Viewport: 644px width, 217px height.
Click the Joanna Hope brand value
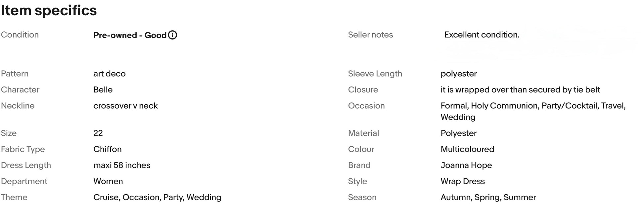pyautogui.click(x=466, y=165)
